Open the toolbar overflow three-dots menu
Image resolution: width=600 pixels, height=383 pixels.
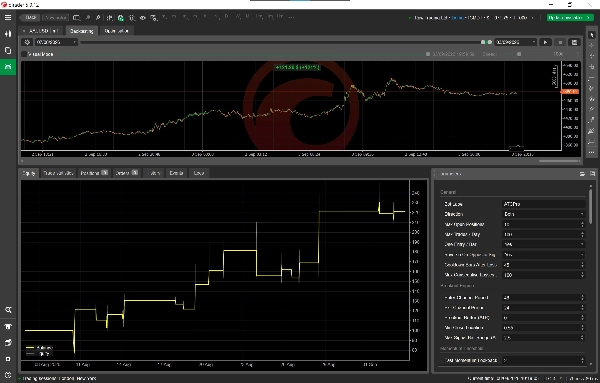tap(292, 17)
